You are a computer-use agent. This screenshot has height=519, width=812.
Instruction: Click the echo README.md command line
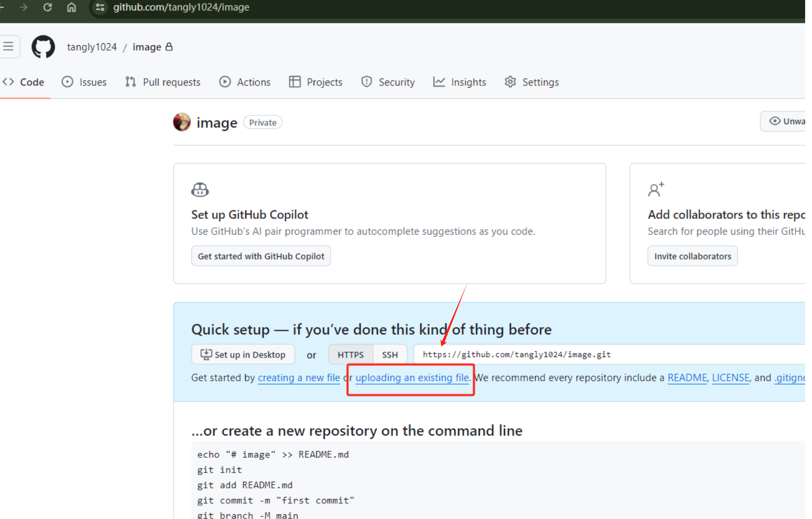pos(273,455)
